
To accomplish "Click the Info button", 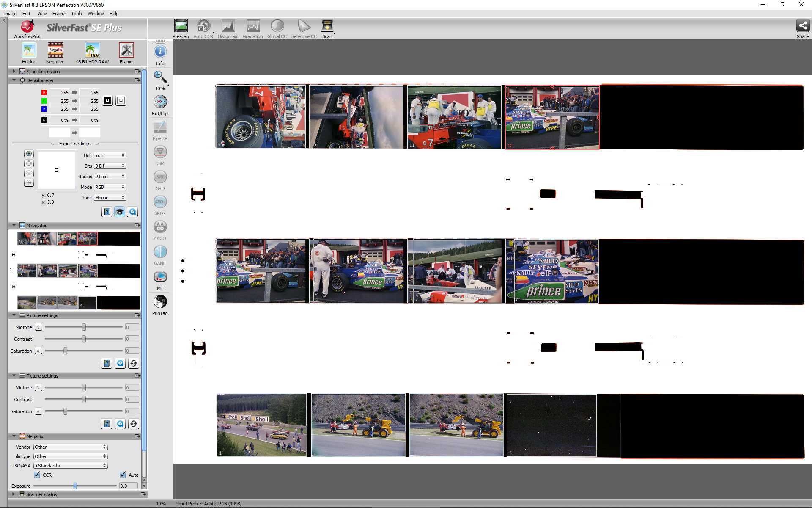I will (160, 52).
